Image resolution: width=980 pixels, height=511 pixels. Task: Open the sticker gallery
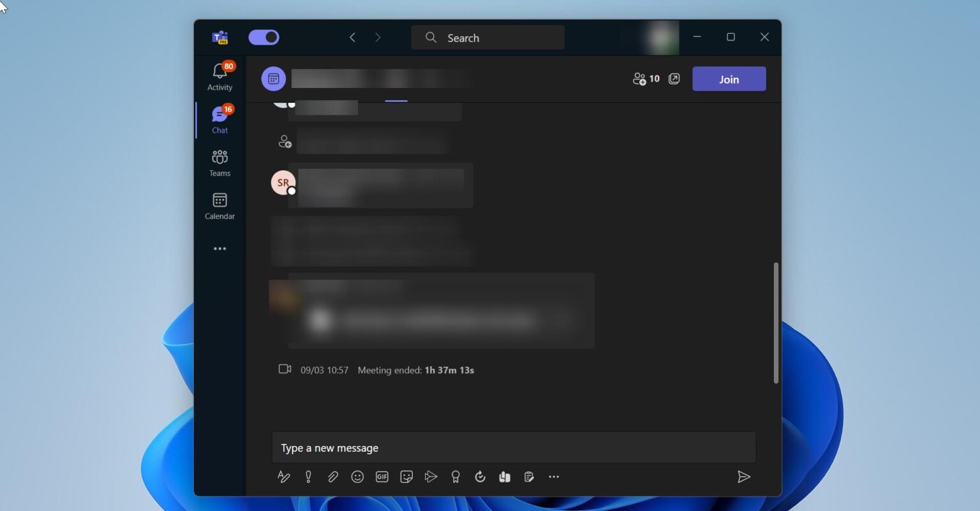406,477
